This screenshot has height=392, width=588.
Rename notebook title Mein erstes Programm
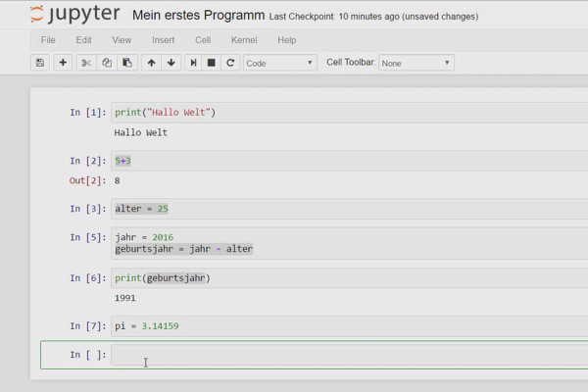pos(198,15)
